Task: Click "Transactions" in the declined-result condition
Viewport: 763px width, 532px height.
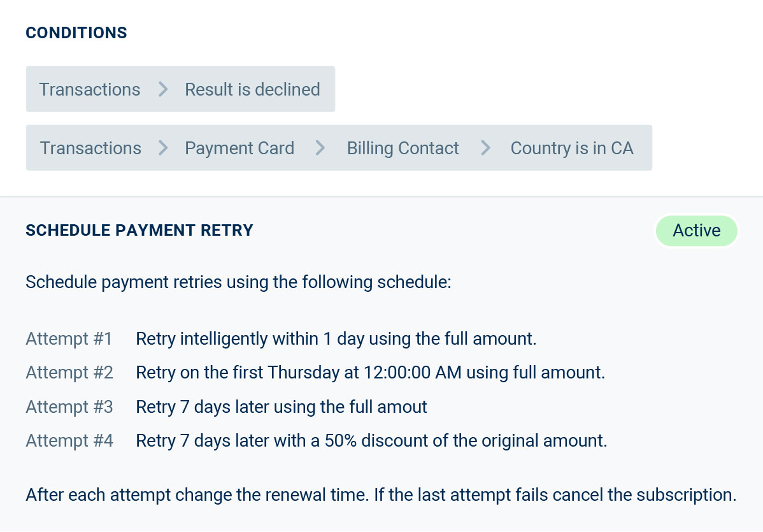Action: click(90, 89)
